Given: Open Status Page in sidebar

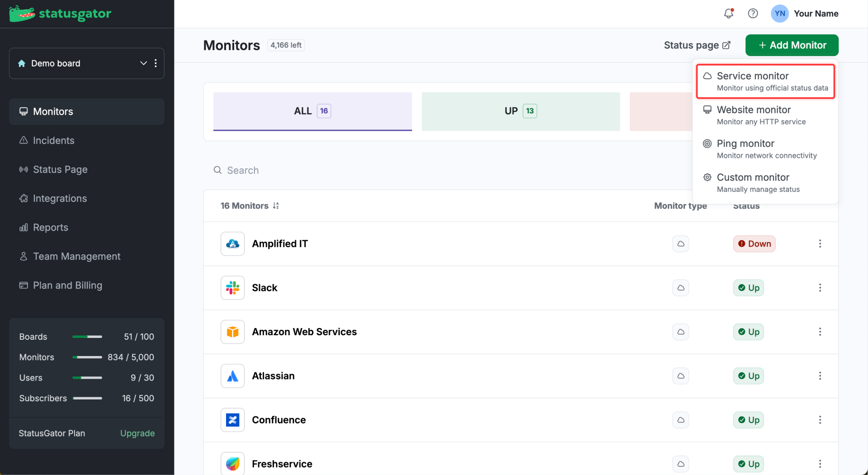Looking at the screenshot, I should click(x=87, y=170).
